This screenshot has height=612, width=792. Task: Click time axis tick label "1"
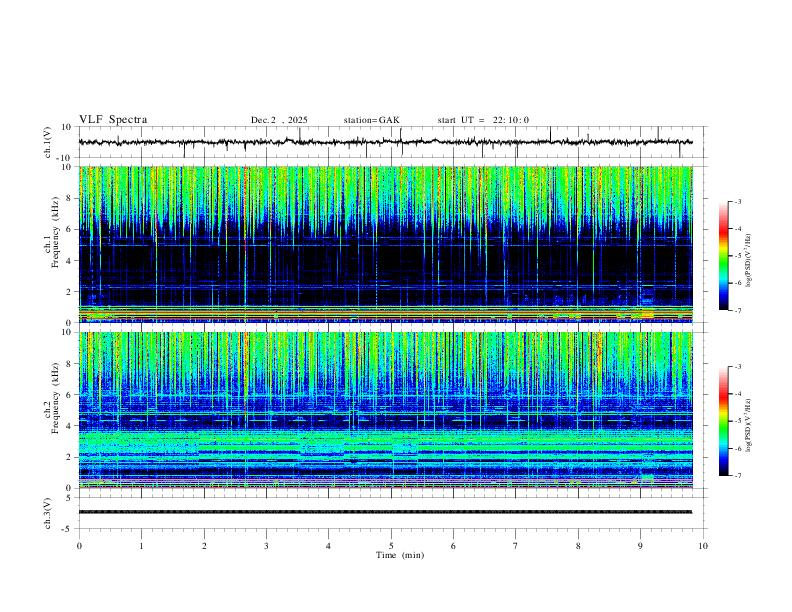tap(141, 546)
